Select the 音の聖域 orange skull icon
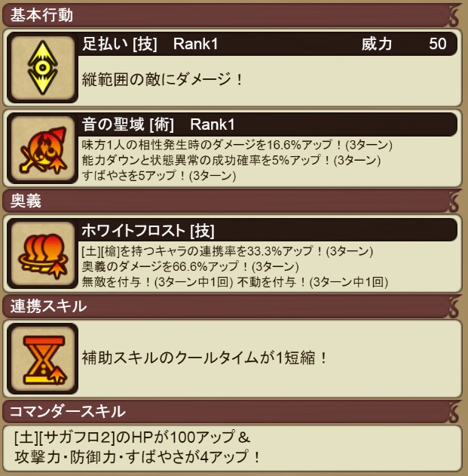The image size is (468, 476). pos(42,149)
